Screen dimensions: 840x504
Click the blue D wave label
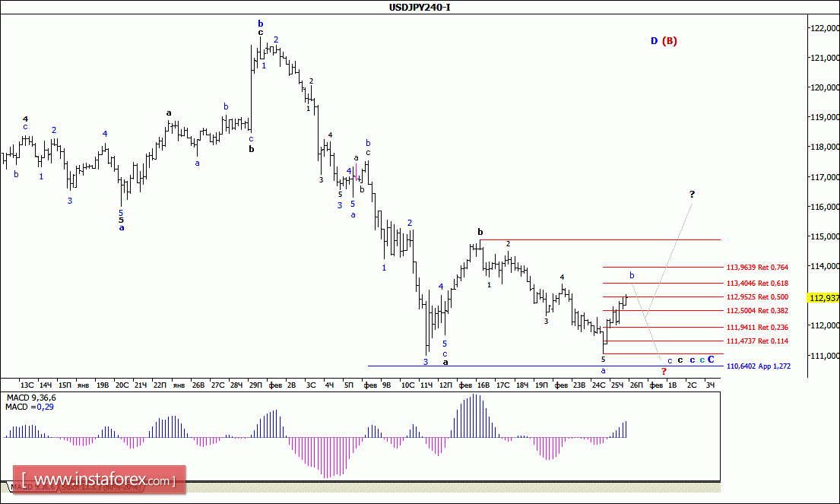tap(654, 41)
